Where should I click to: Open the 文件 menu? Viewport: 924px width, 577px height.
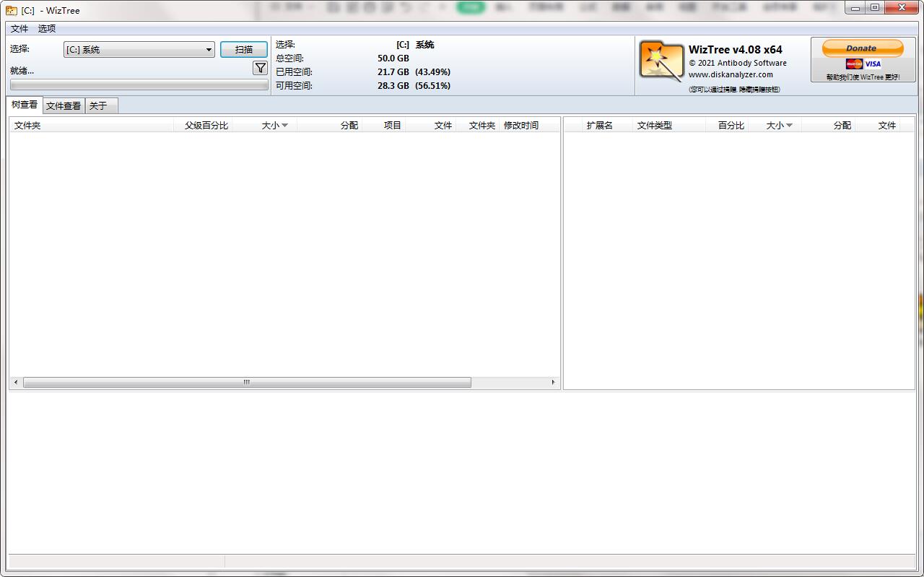[19, 28]
